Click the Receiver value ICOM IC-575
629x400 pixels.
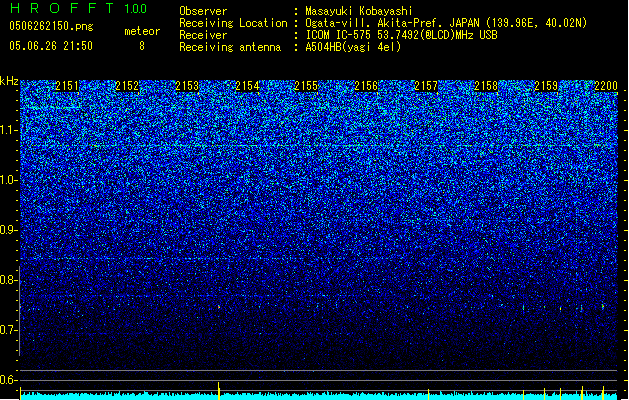pyautogui.click(x=339, y=35)
